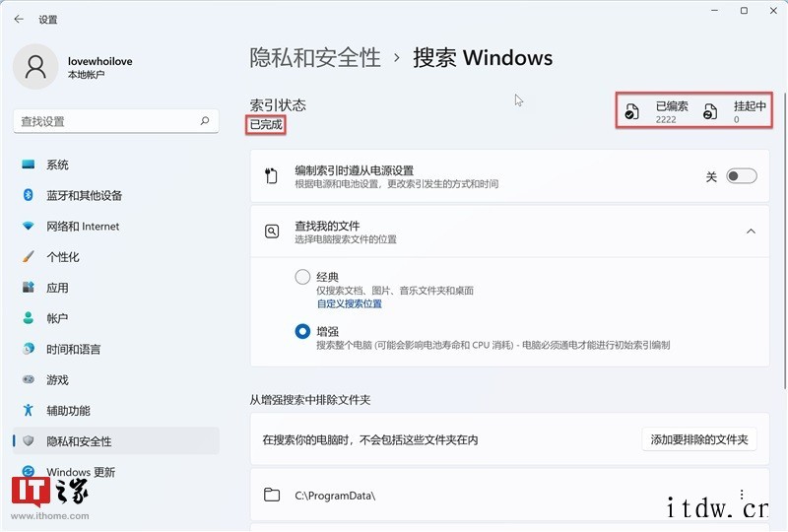788x532 pixels.
Task: Click the globe clock icon for 时间和语言
Action: tap(29, 349)
